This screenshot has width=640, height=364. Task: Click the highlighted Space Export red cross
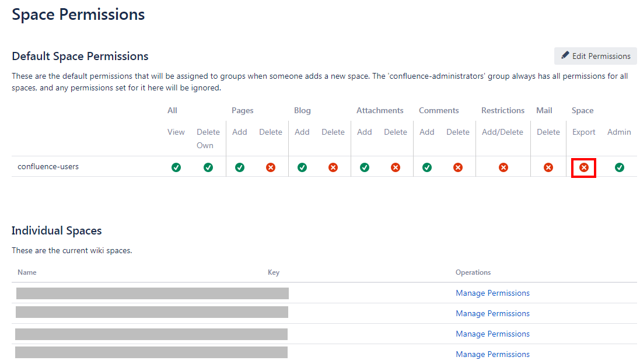tap(583, 168)
